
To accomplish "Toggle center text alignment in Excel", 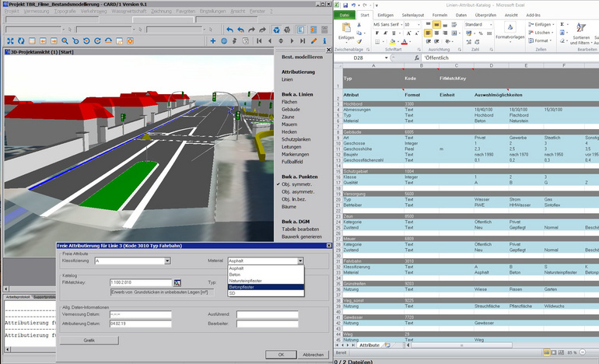I will 436,34.
